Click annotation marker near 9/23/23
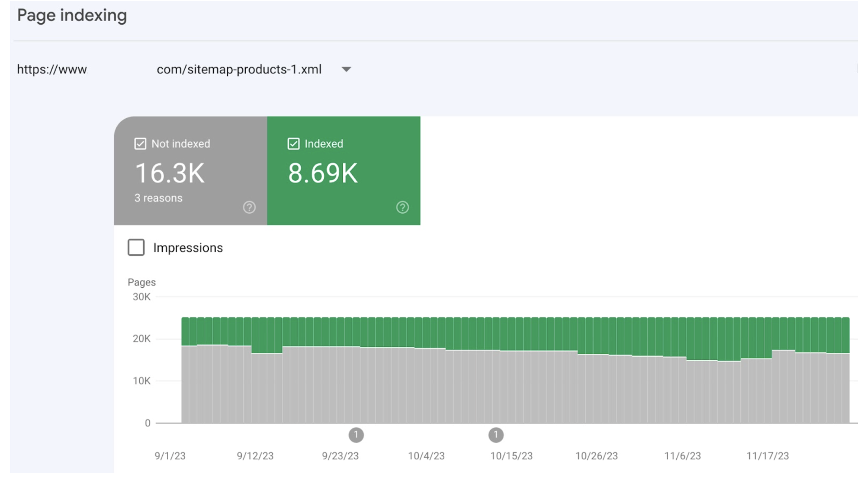The width and height of the screenshot is (868, 481). click(x=356, y=435)
